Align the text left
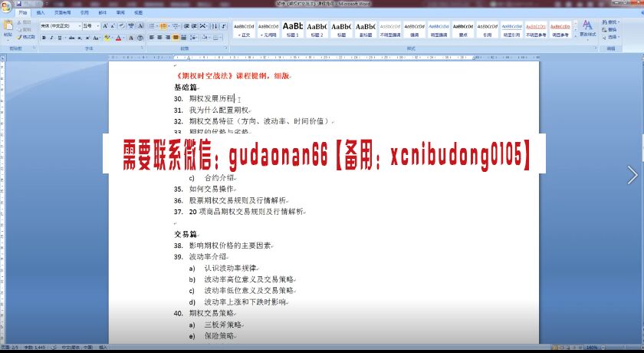 click(x=151, y=38)
